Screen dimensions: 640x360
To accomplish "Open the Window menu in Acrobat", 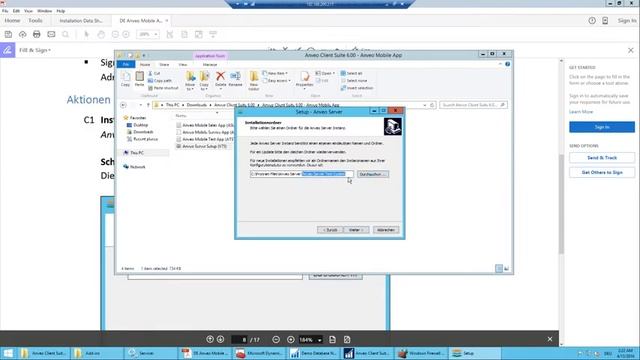I will [x=44, y=11].
